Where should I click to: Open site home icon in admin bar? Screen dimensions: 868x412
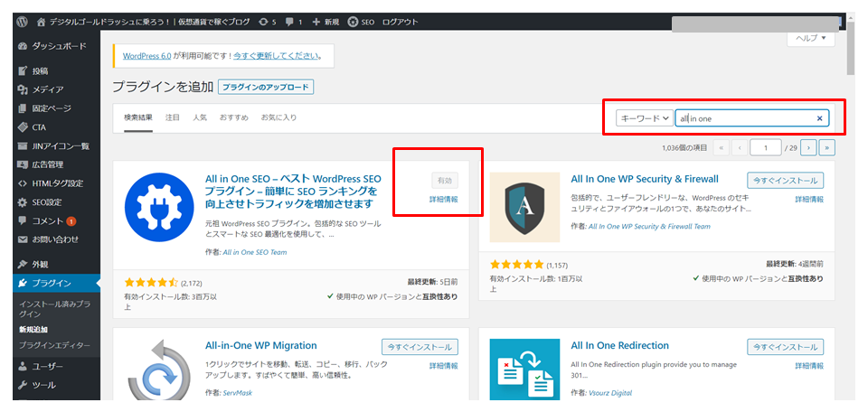[x=41, y=22]
